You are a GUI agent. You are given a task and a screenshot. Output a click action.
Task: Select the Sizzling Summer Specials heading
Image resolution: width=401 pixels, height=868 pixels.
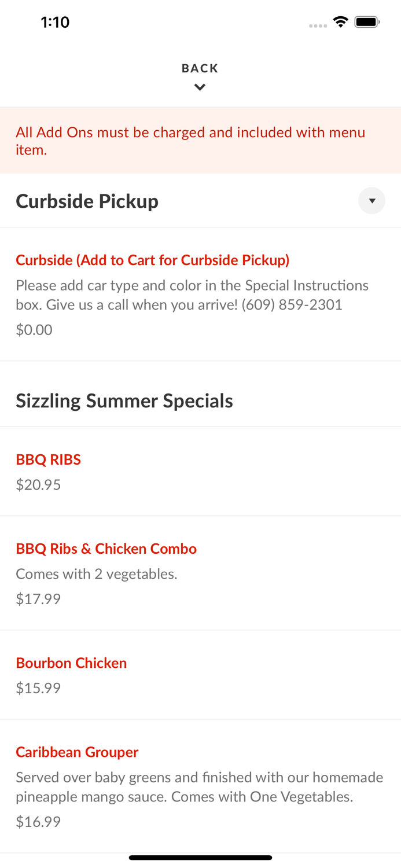coord(124,400)
